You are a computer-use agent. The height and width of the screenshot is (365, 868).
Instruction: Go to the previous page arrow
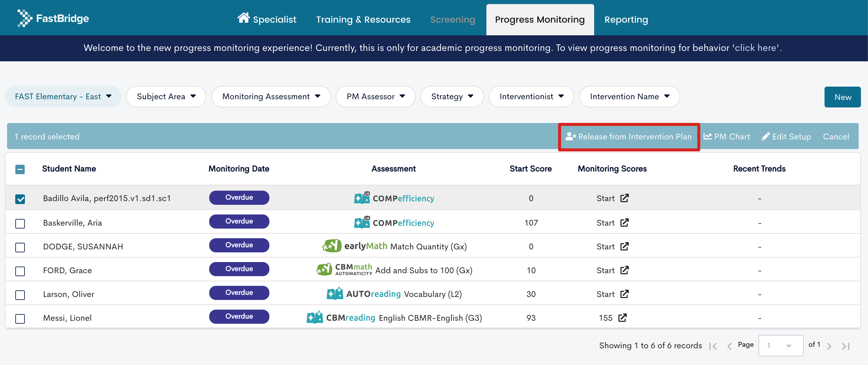(x=729, y=346)
